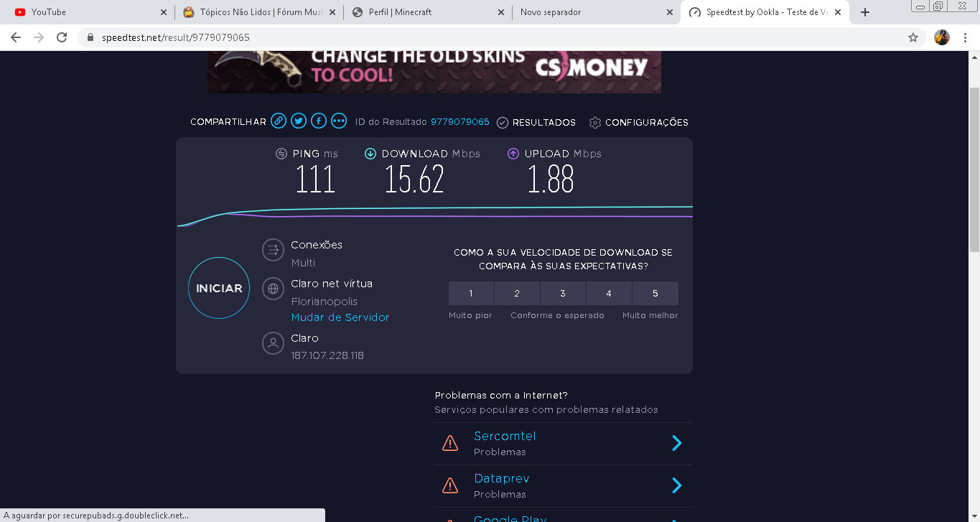Open Resultados checkmark icon
The width and height of the screenshot is (980, 522).
point(503,123)
